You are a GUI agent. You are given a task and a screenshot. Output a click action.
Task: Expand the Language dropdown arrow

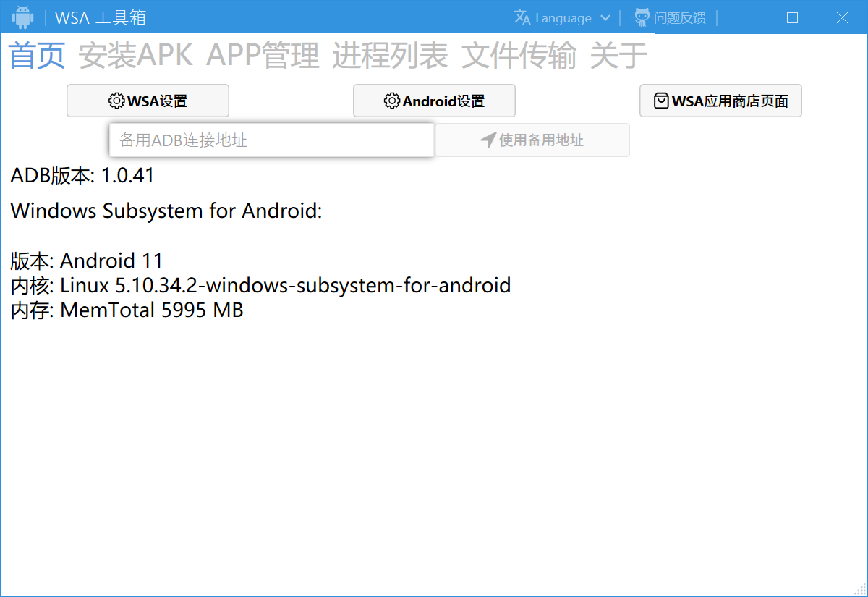coord(605,18)
